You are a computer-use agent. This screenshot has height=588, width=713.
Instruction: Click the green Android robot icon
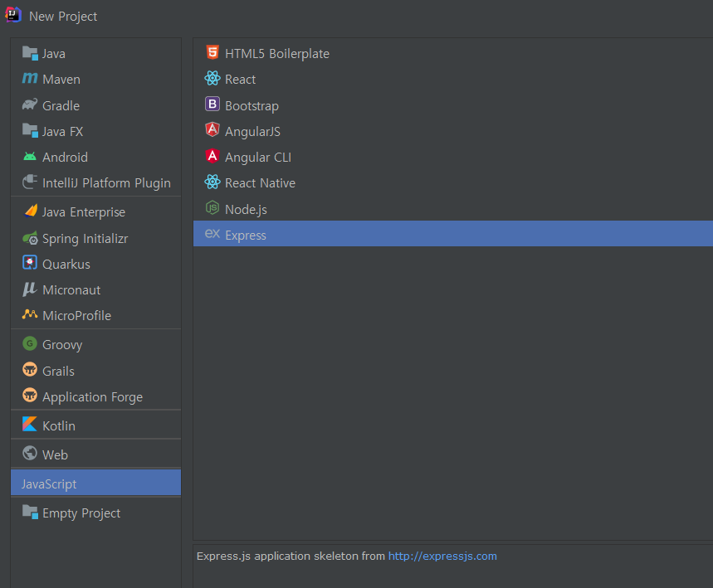point(30,157)
